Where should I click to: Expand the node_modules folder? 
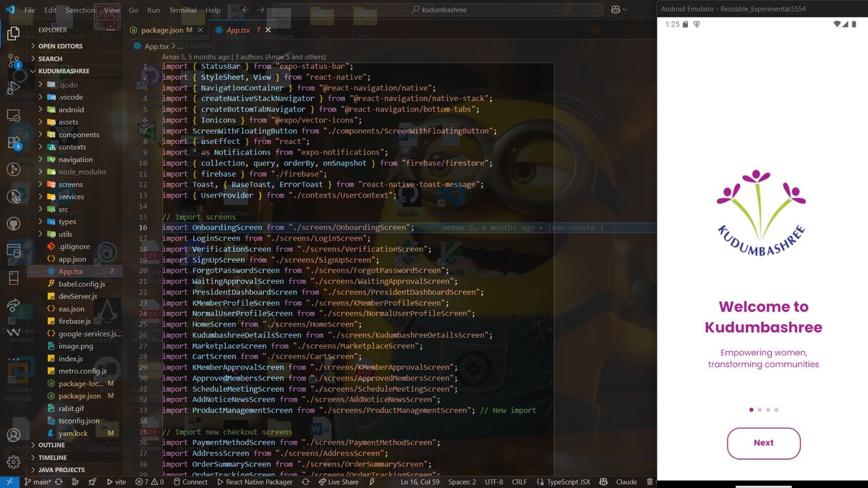click(82, 172)
